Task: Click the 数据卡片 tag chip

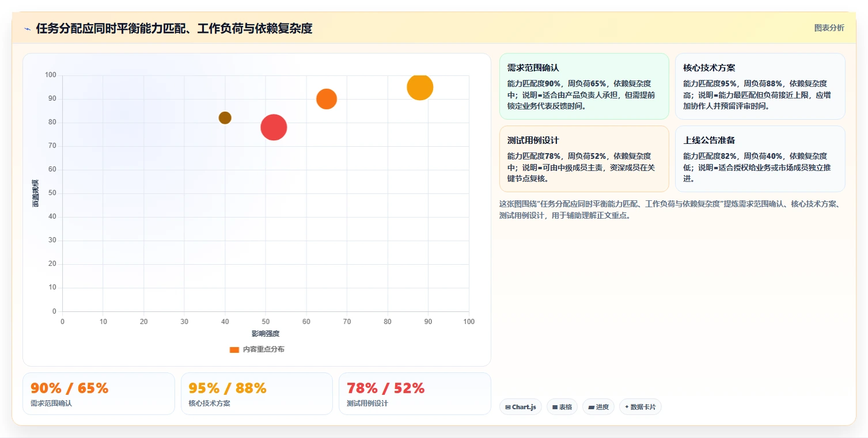Action: coord(640,407)
